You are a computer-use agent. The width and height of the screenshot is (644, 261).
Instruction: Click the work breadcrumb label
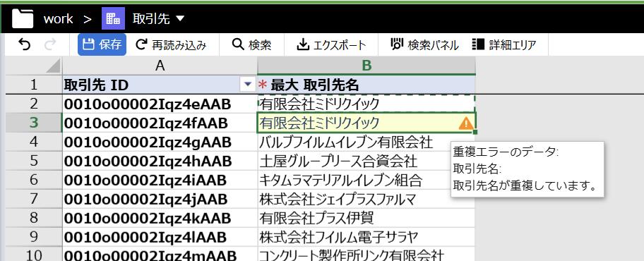click(x=58, y=19)
